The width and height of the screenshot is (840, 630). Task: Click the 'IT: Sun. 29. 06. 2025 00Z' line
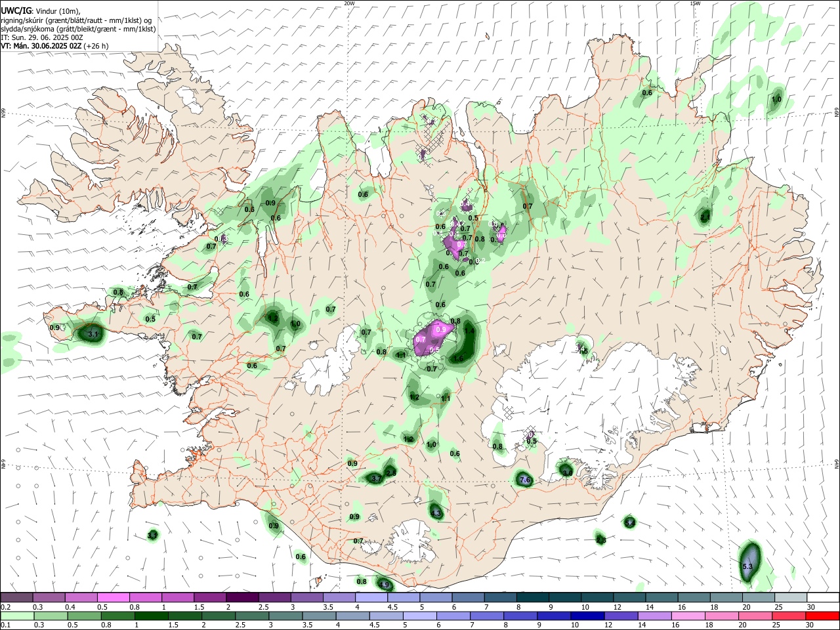[41, 37]
